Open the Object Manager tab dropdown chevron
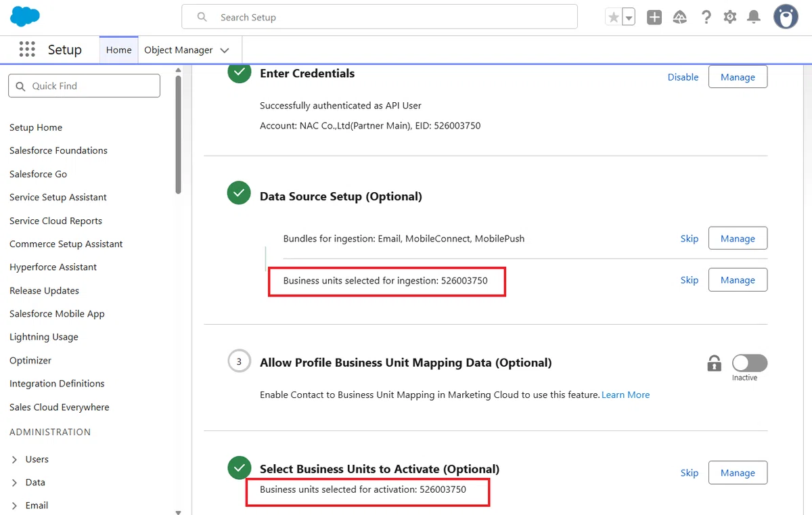 pyautogui.click(x=225, y=50)
